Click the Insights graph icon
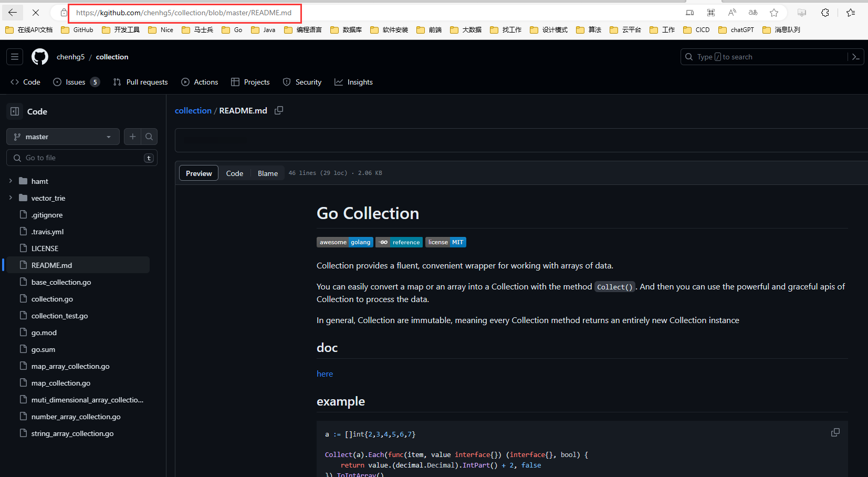 339,81
